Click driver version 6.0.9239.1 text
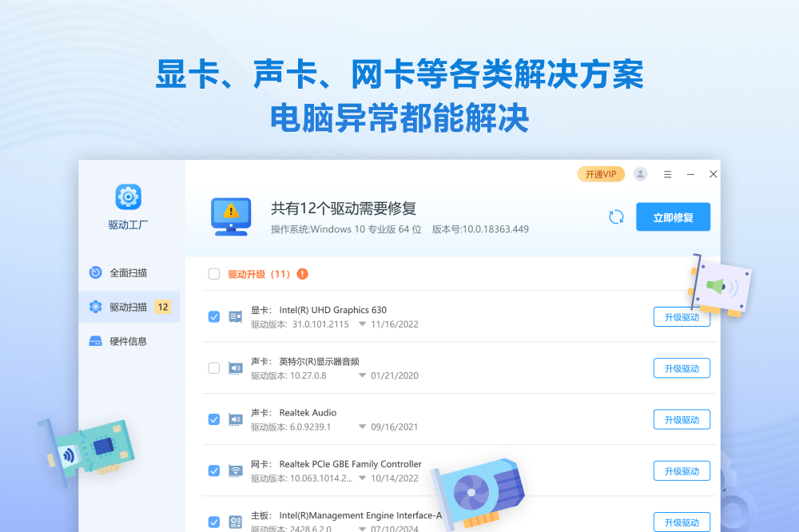Viewport: 799px width, 532px height. pos(310,427)
